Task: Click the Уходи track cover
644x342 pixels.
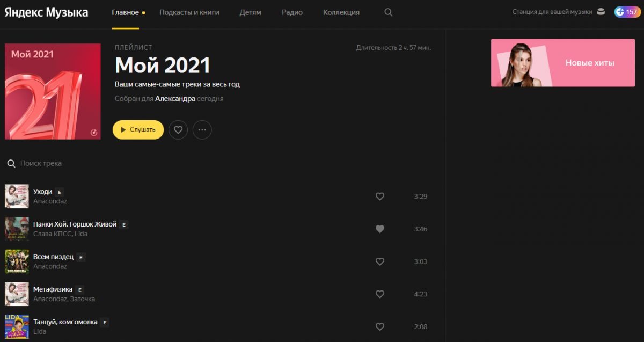Action: (17, 196)
